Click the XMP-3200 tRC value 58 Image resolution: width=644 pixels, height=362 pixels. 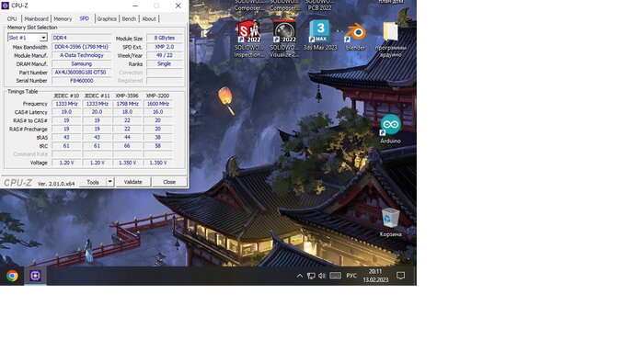[x=157, y=146]
